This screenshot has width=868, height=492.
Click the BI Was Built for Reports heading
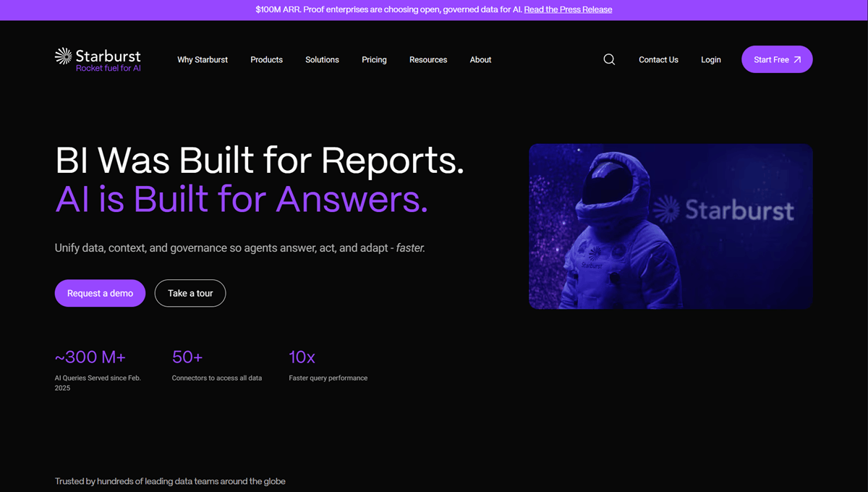(x=259, y=160)
